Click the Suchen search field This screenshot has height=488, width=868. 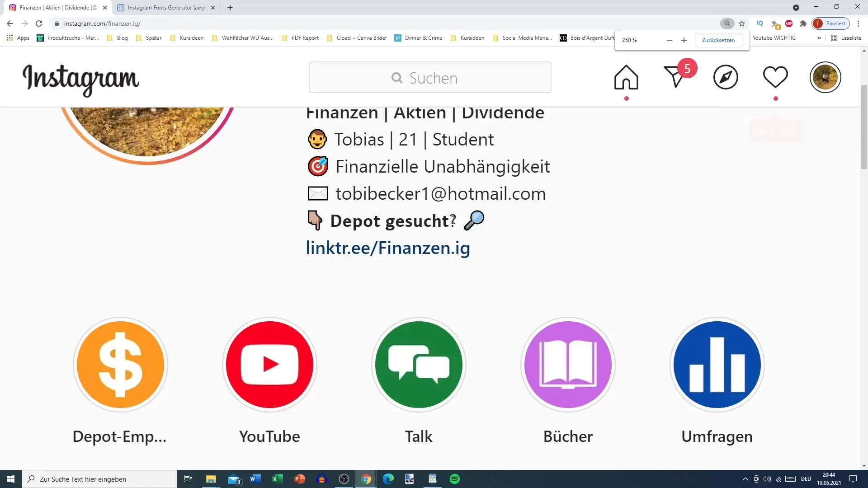pos(430,78)
